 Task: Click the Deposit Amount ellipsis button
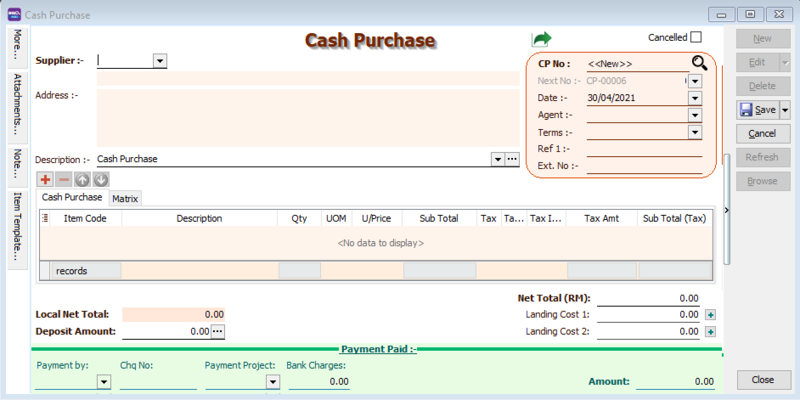coord(217,331)
